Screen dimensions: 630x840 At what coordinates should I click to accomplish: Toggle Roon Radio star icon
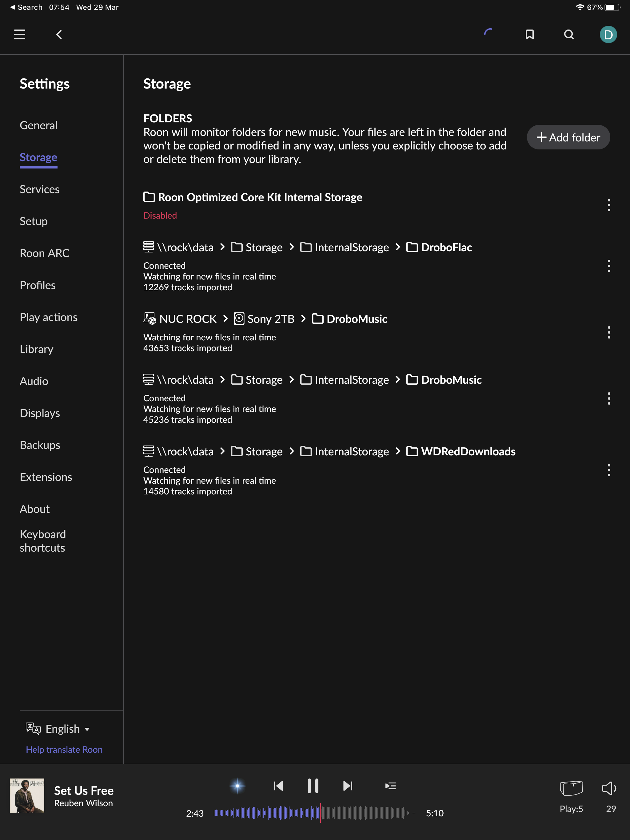pos(237,786)
